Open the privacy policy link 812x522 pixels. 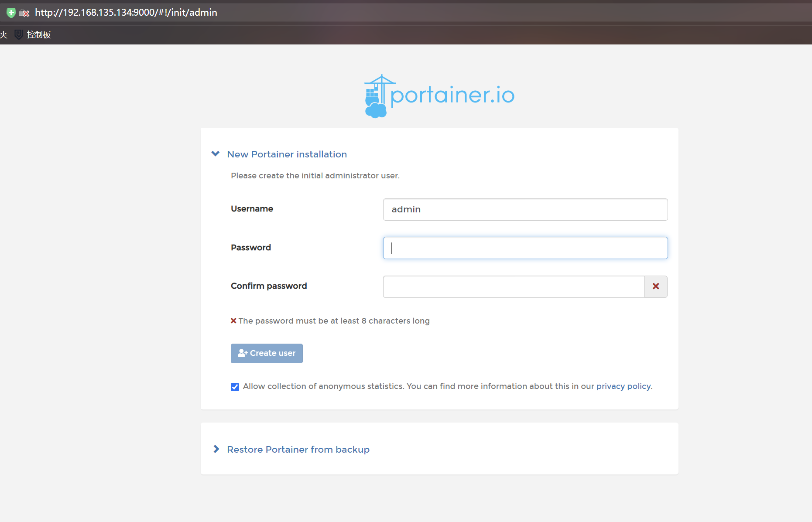pos(624,386)
